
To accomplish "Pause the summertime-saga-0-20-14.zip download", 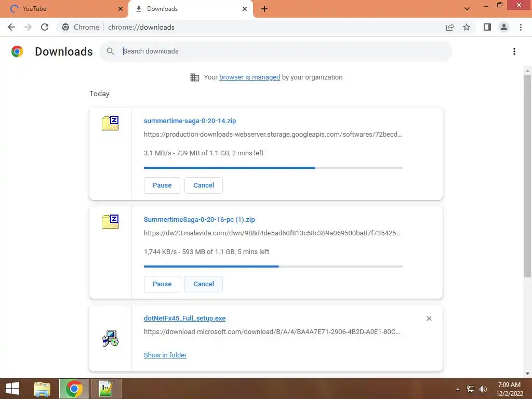I will click(162, 185).
